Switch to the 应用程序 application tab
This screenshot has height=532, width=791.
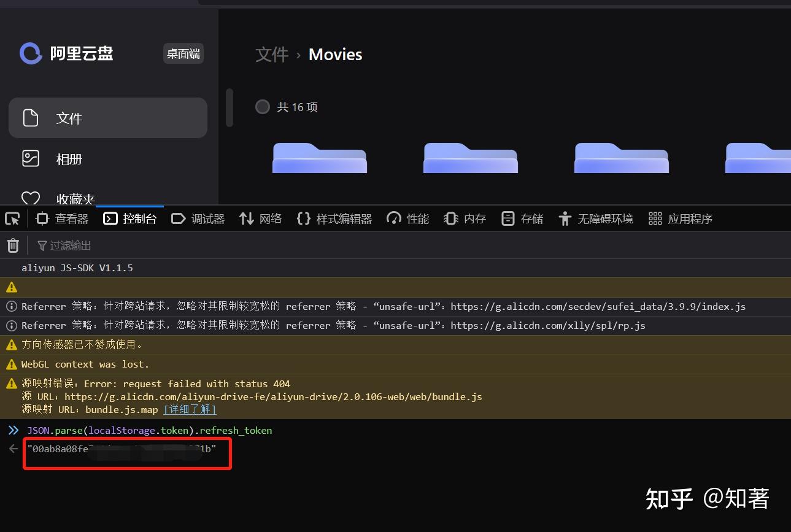coord(681,218)
